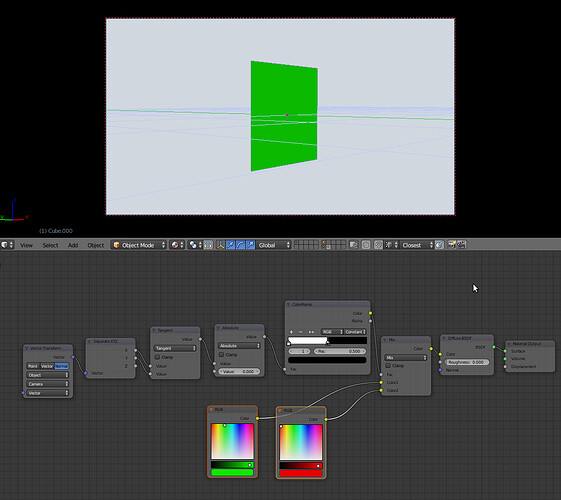
Task: Open the Mix blend type dropdown
Action: [406, 357]
